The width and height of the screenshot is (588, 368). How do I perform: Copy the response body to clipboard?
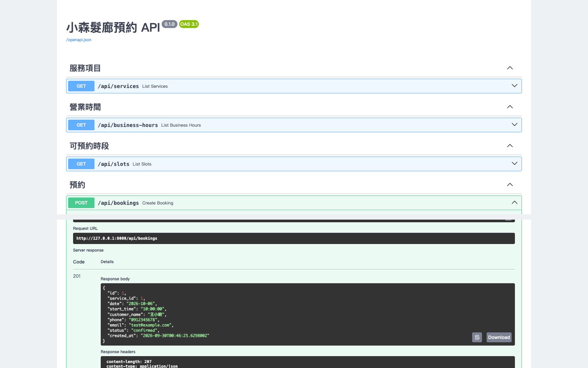tap(477, 337)
